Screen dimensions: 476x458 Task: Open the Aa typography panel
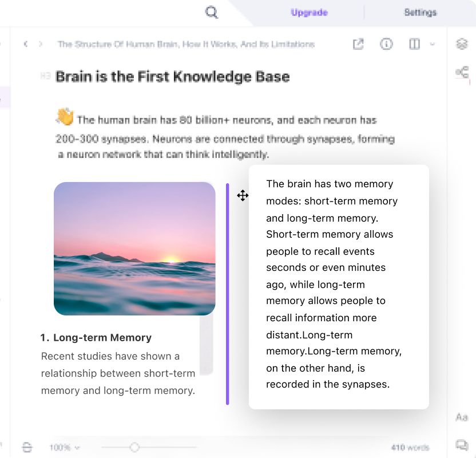[x=462, y=417]
